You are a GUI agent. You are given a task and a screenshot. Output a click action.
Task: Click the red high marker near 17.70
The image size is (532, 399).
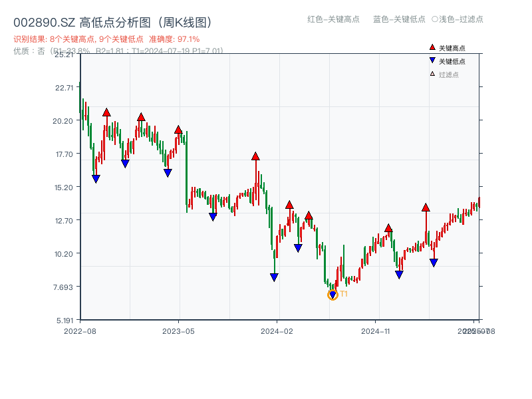tap(255, 156)
